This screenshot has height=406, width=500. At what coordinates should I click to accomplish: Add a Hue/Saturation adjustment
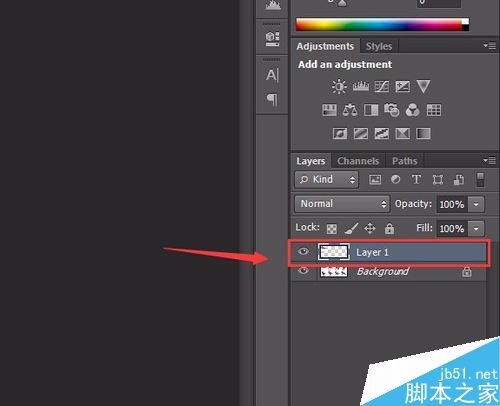(329, 110)
